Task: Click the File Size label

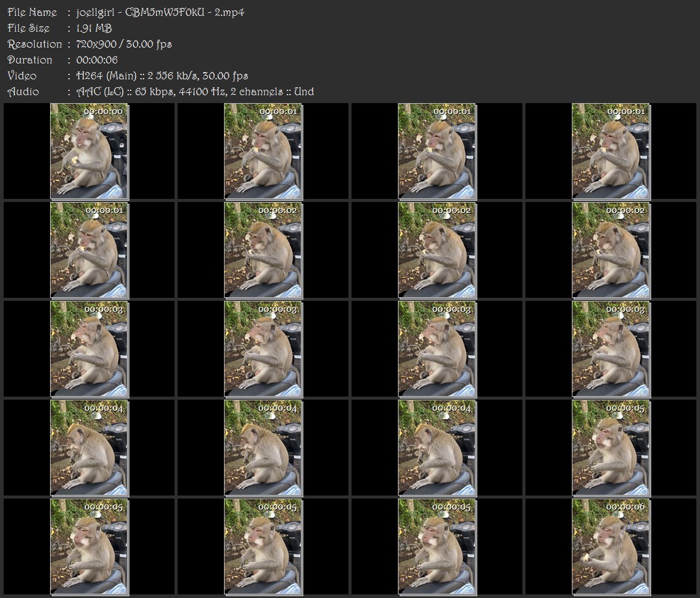Action: coord(29,28)
